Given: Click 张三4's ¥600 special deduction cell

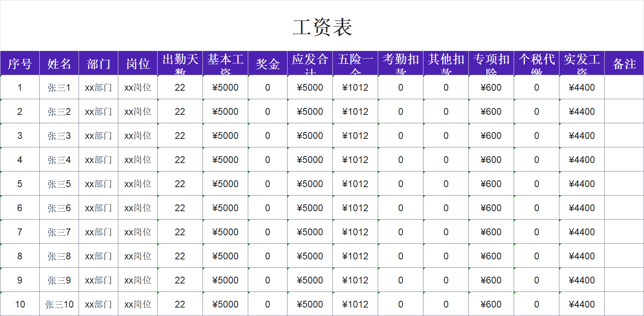Looking at the screenshot, I should pos(491,160).
